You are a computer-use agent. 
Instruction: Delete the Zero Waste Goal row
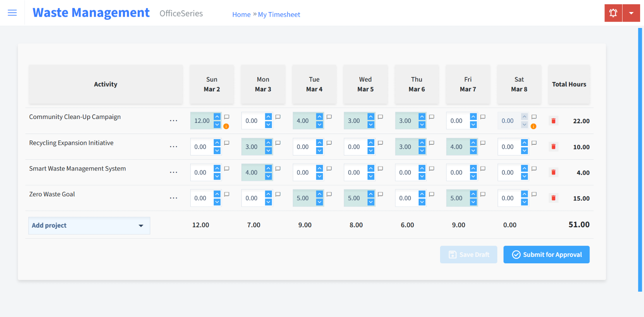pos(553,198)
